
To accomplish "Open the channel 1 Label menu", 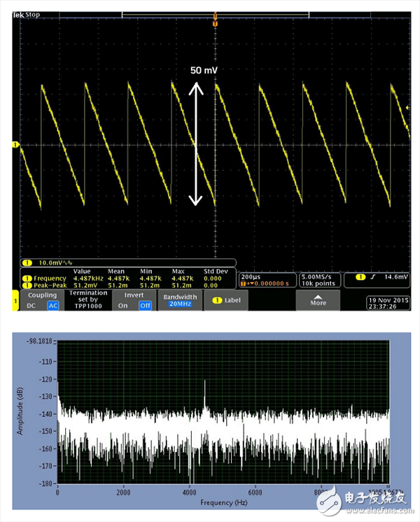I will click(x=226, y=301).
